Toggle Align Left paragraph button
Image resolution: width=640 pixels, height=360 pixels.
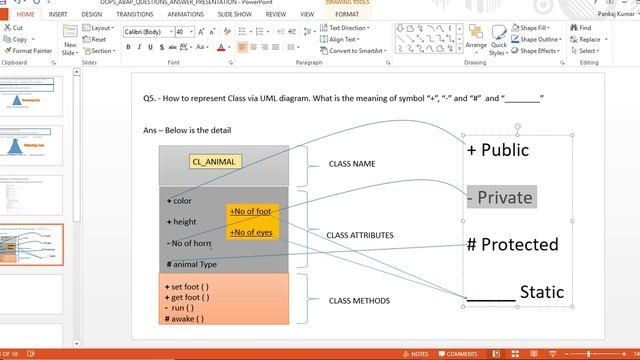click(x=242, y=47)
